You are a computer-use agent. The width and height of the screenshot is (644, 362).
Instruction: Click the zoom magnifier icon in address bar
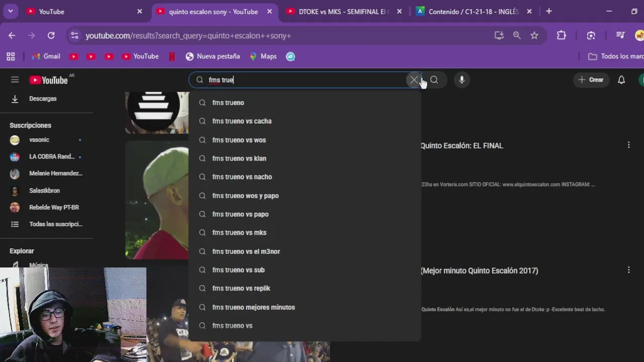tap(517, 35)
